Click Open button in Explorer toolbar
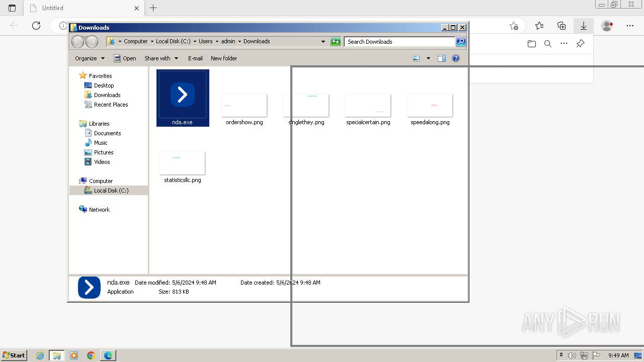 pyautogui.click(x=125, y=58)
